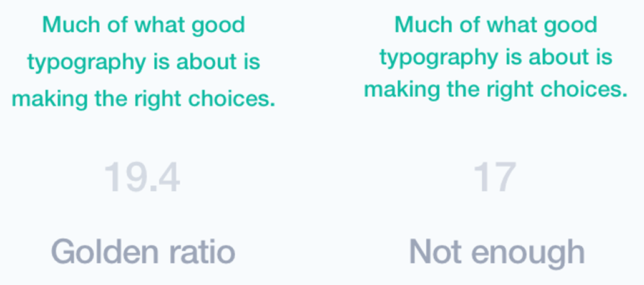Screen dimensions: 644x285
Task: Click the left paragraph's last line
Action: pos(143,99)
